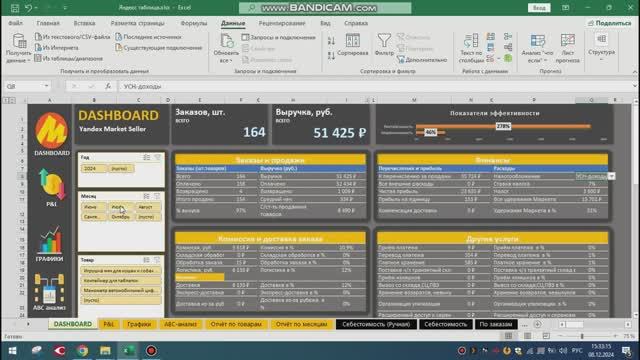This screenshot has width=640, height=360.
Task: Switch to Вид ribbon tab
Action: (325, 23)
